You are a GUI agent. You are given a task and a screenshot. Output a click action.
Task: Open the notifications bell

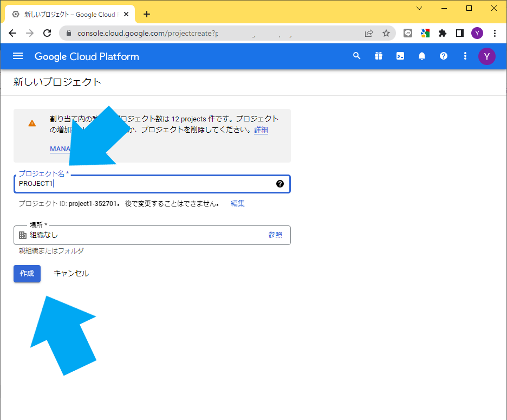[421, 56]
